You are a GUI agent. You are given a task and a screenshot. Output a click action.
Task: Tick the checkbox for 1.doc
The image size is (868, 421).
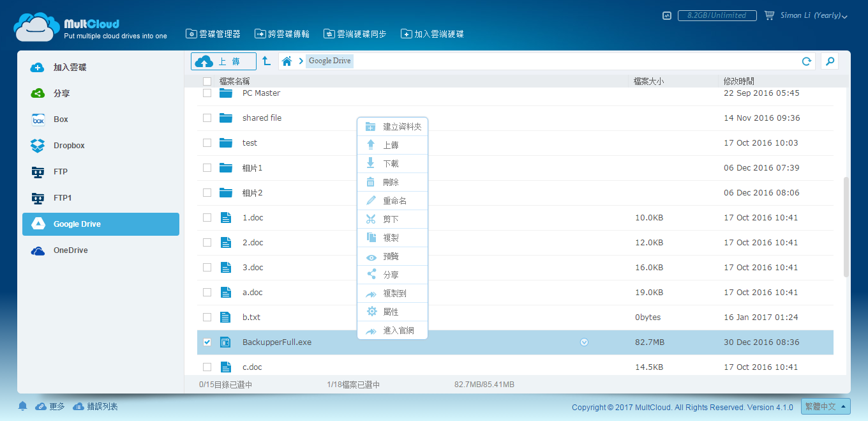coord(207,218)
